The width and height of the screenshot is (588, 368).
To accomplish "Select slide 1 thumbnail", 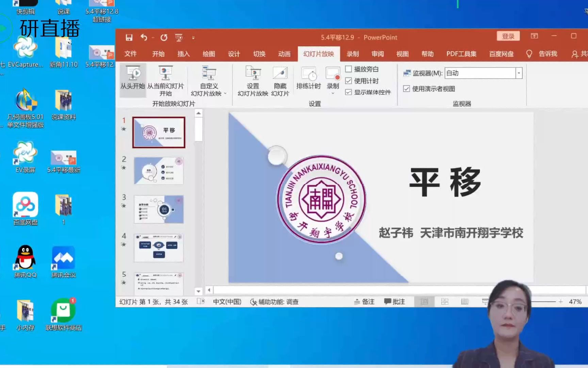I will tap(159, 133).
